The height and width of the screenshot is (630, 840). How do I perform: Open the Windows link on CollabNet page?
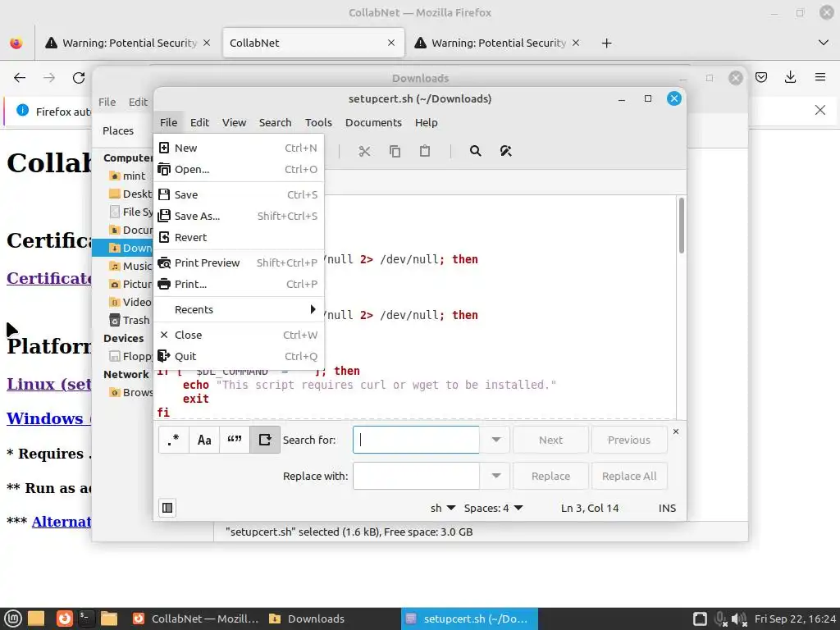pyautogui.click(x=48, y=418)
